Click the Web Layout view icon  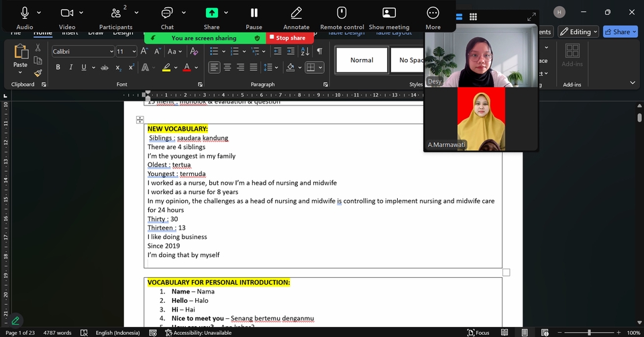545,332
